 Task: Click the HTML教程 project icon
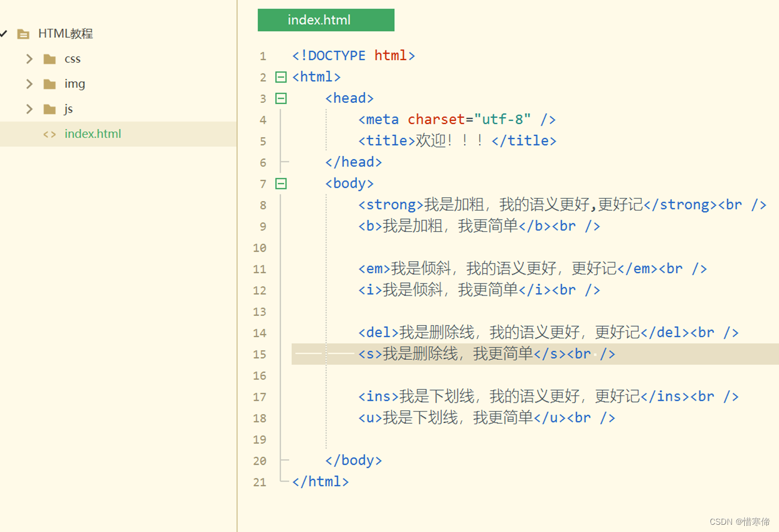click(x=23, y=34)
